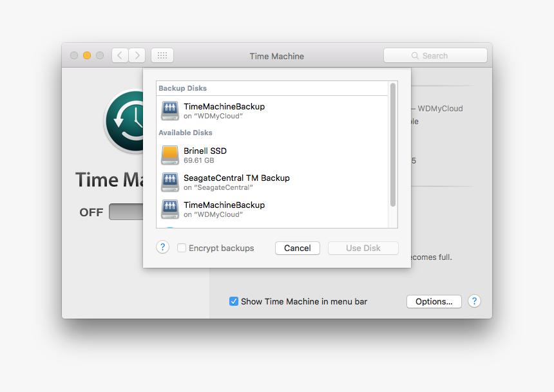This screenshot has height=392, width=554.
Task: Select the SeagateCentral TM Backup disk icon
Action: click(169, 182)
